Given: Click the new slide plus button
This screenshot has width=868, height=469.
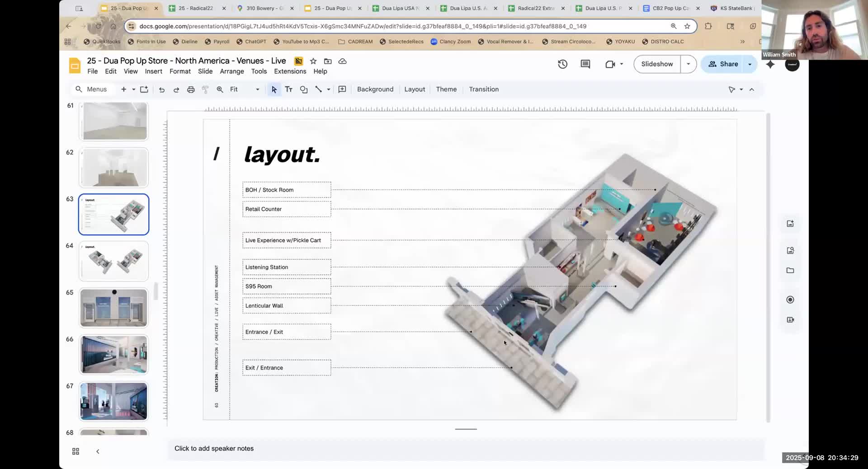Looking at the screenshot, I should pyautogui.click(x=123, y=89).
